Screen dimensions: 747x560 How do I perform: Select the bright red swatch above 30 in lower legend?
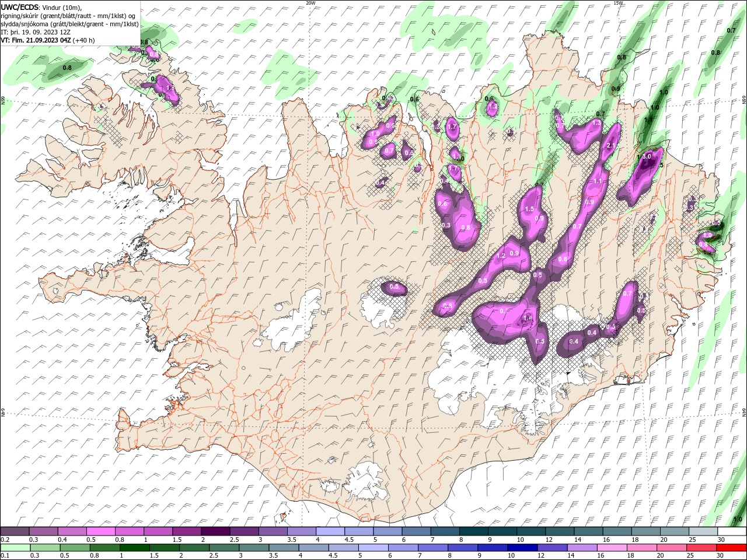click(x=731, y=548)
